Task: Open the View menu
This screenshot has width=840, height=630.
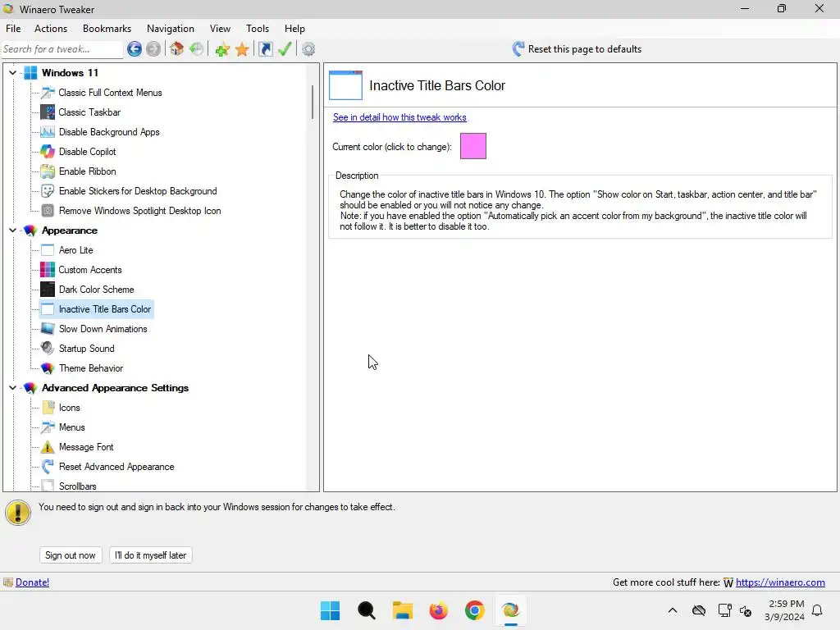Action: click(x=220, y=29)
